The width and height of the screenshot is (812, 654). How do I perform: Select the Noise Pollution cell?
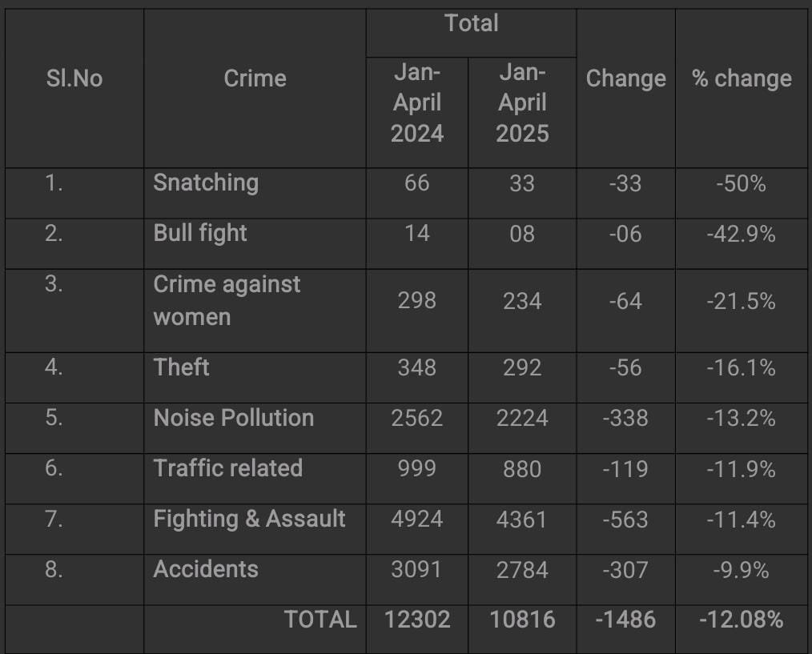point(234,418)
